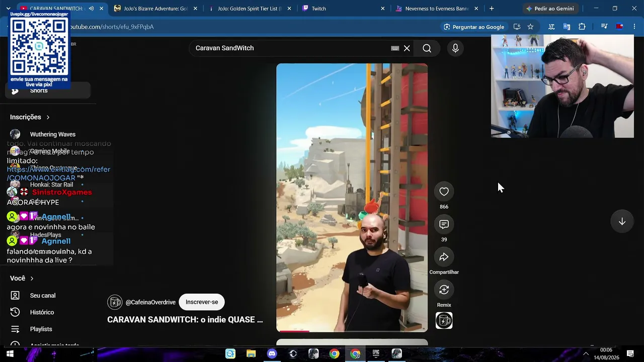
Task: Go to the next short
Action: coord(622,222)
